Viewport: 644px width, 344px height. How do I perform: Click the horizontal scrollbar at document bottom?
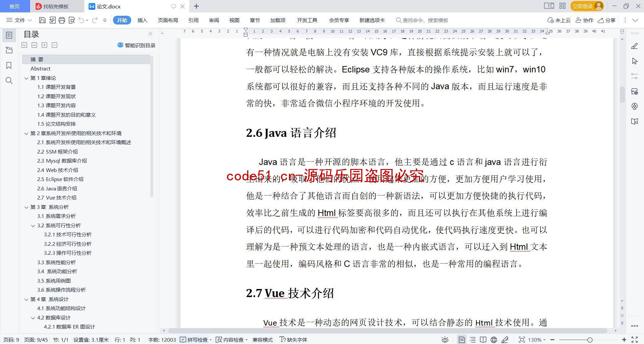point(387,331)
